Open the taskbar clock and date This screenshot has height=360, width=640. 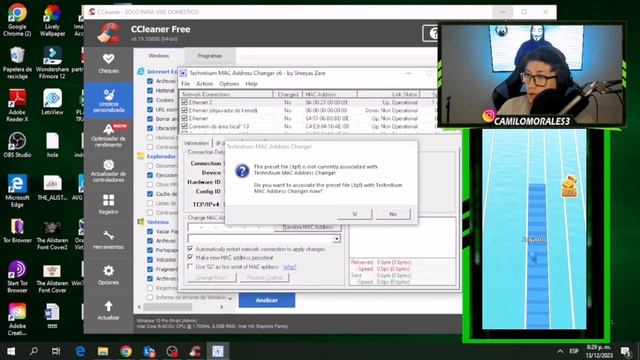tap(600, 351)
